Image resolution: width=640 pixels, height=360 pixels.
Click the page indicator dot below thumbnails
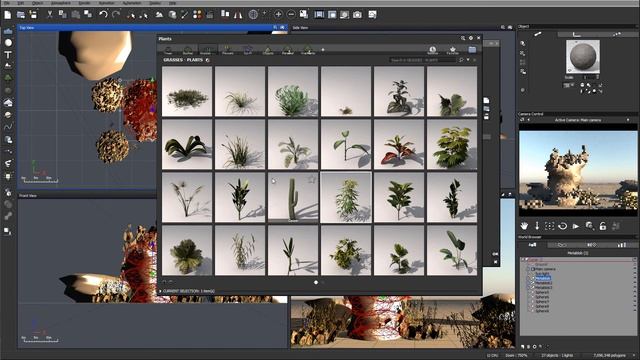click(316, 282)
